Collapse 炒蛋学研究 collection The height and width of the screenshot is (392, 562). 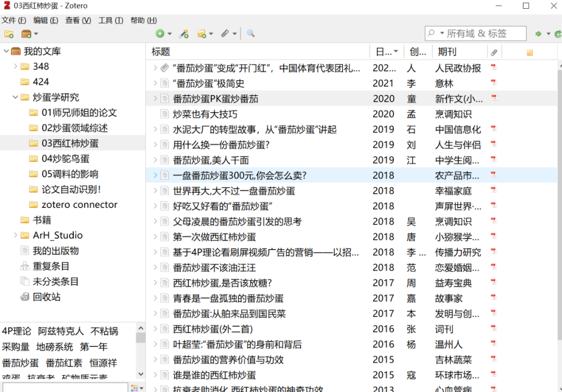click(15, 97)
